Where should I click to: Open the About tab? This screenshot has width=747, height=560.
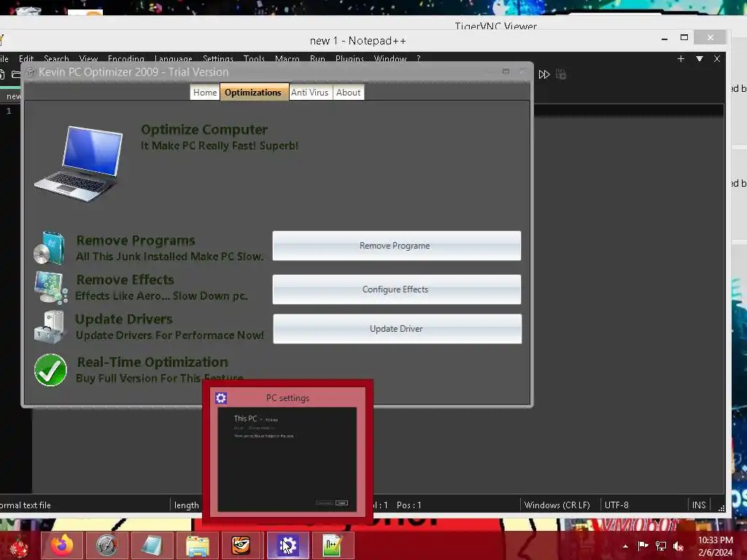point(348,93)
